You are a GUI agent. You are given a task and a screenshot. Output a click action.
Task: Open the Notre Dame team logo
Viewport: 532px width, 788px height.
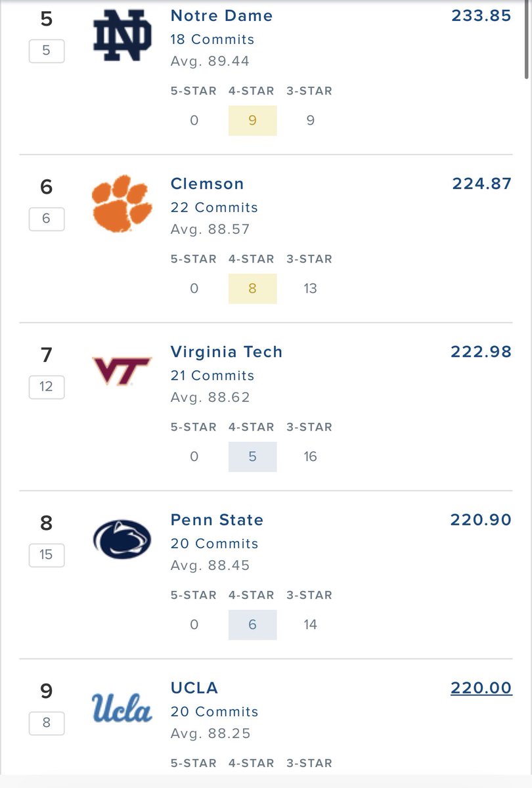[x=122, y=35]
